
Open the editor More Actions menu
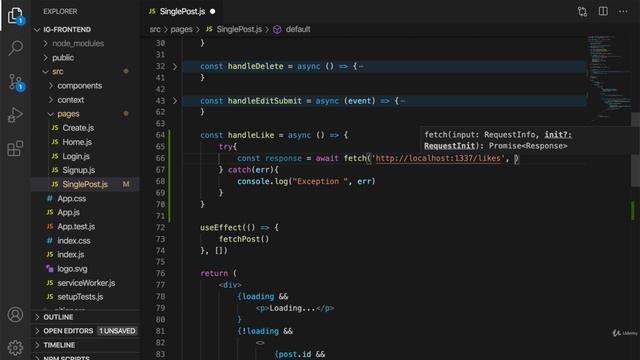click(623, 11)
